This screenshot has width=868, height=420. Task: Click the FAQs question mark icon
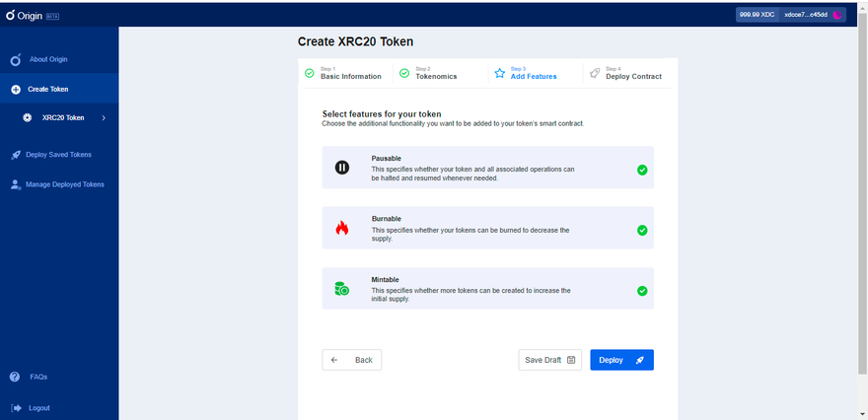(15, 377)
